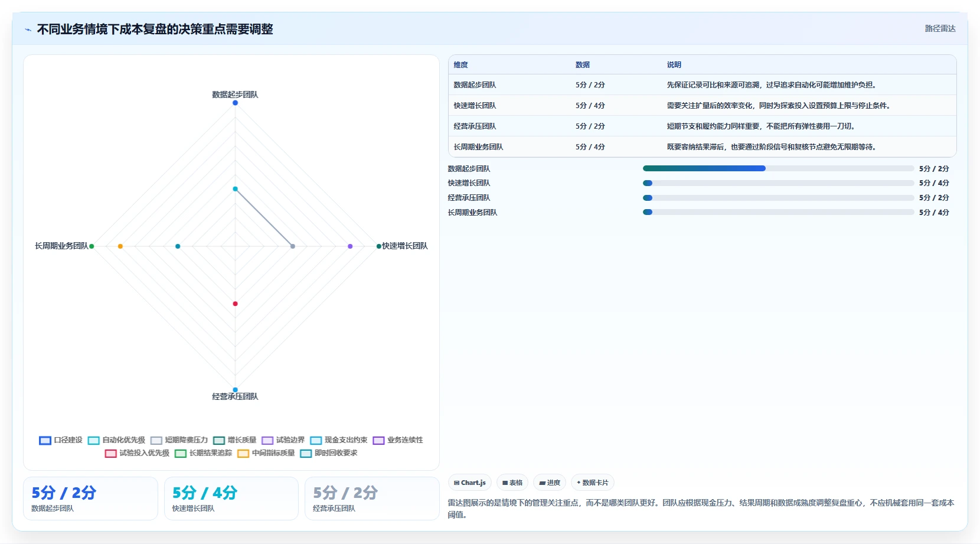Click the purple data point near 快速增长团队
980x544 pixels.
[x=350, y=246]
